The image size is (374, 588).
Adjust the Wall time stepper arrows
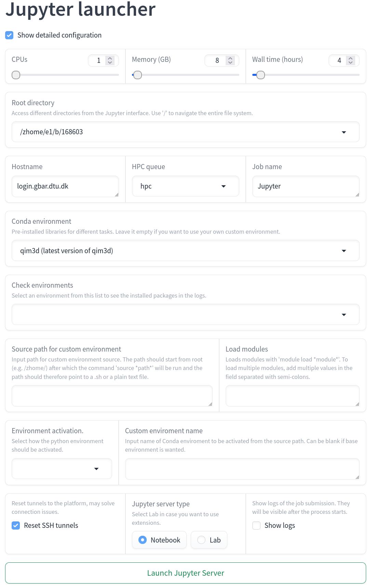350,60
